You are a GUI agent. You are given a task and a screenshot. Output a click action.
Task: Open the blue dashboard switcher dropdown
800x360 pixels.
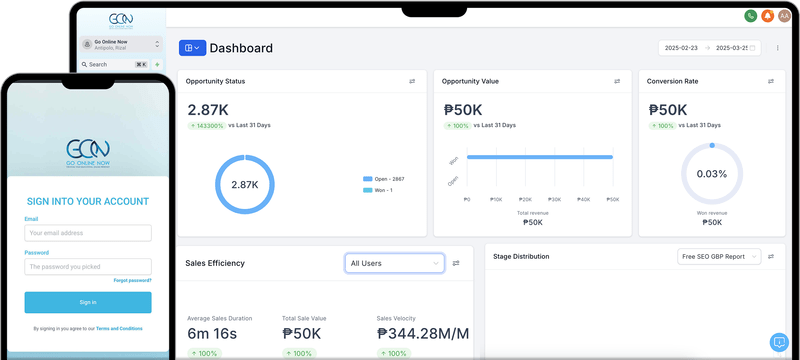[x=192, y=48]
